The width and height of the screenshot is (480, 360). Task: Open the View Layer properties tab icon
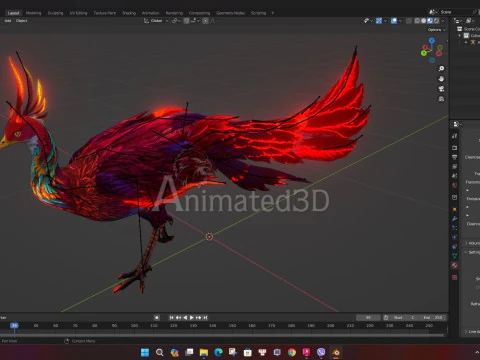point(455,166)
